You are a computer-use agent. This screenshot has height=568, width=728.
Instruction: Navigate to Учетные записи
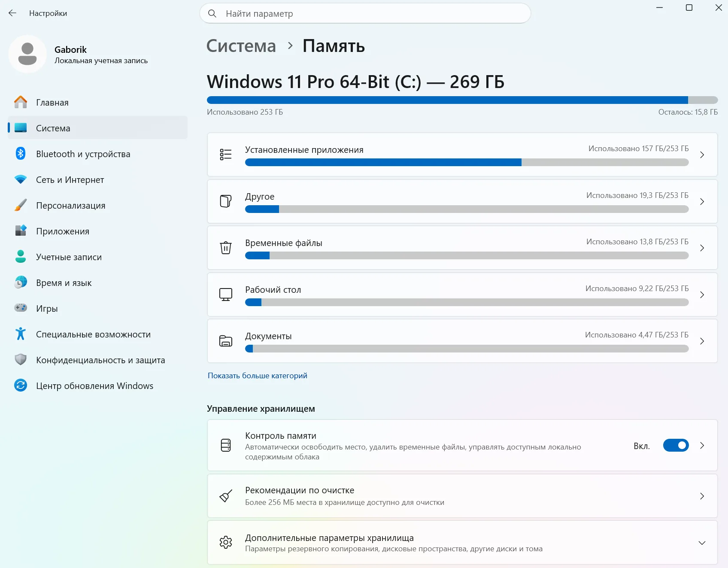click(98, 257)
